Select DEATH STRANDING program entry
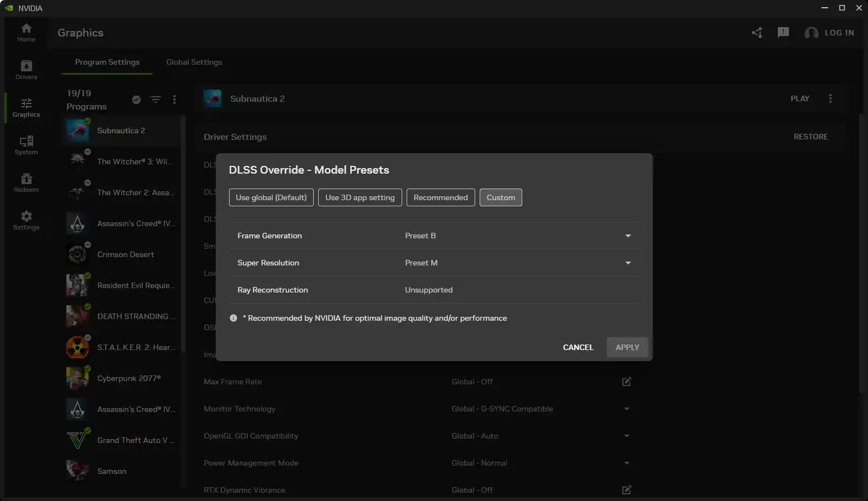Viewport: 868px width, 501px height. [122, 316]
